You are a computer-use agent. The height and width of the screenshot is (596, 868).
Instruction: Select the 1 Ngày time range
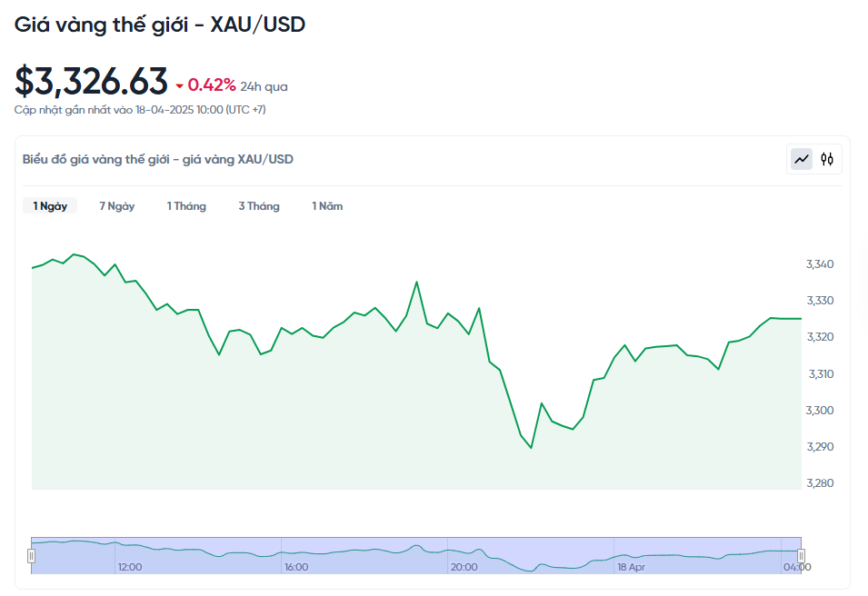[x=50, y=206]
